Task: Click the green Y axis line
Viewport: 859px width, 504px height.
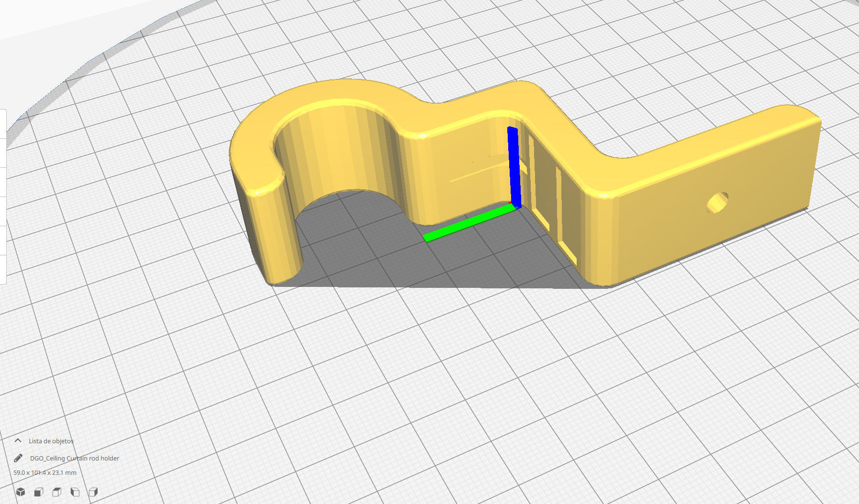Action: tap(470, 223)
